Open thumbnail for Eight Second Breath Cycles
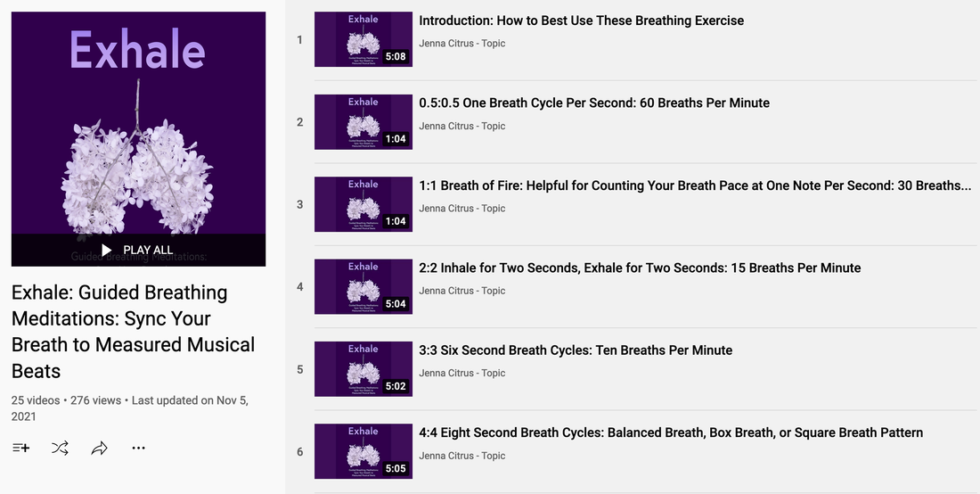 click(x=363, y=451)
